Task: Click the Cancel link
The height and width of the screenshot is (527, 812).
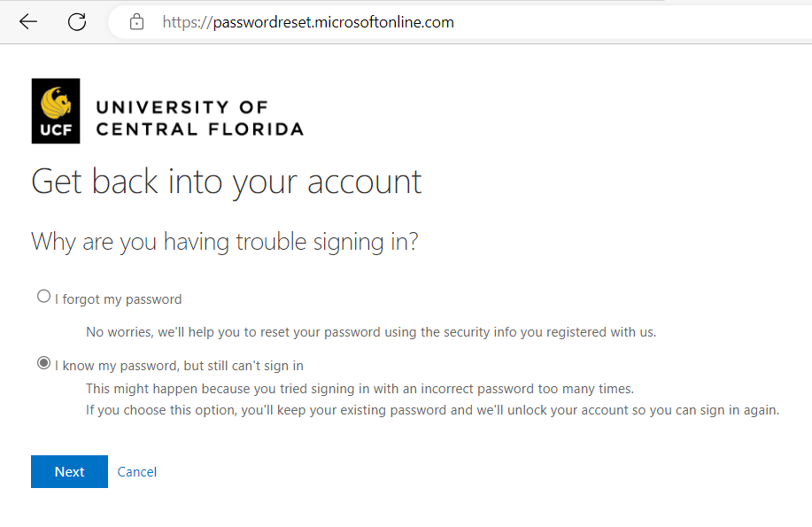Action: click(136, 471)
